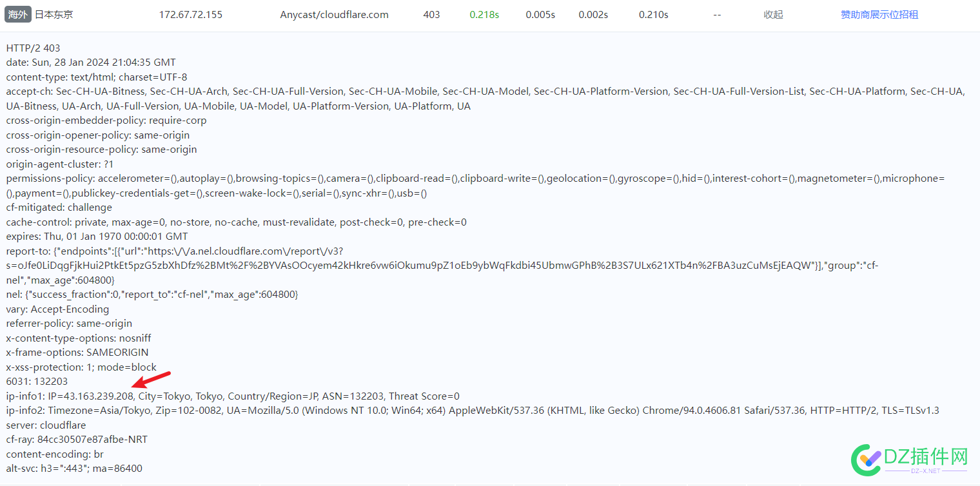Click the alt-svc: h3 line
This screenshot has width=980, height=486.
(x=74, y=469)
